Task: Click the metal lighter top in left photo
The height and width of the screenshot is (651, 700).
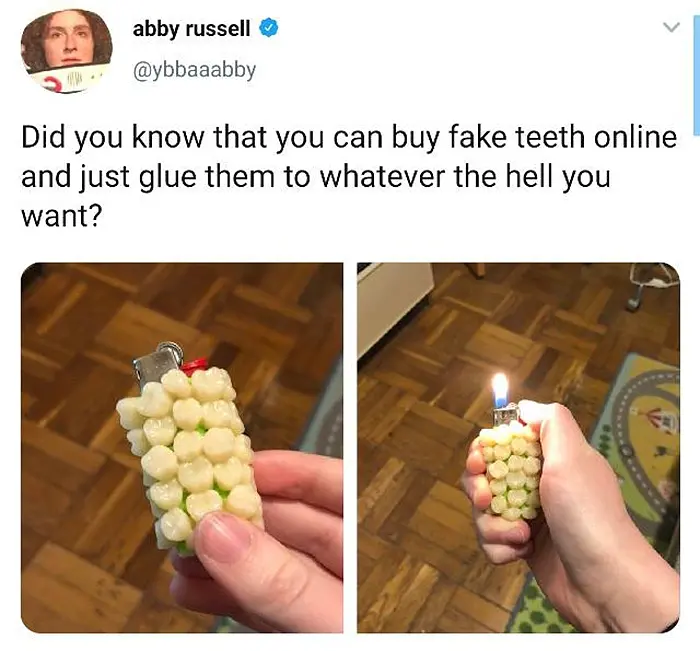Action: 158,363
